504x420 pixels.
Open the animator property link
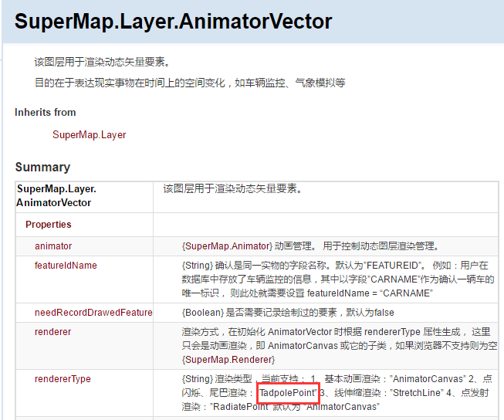pos(53,246)
